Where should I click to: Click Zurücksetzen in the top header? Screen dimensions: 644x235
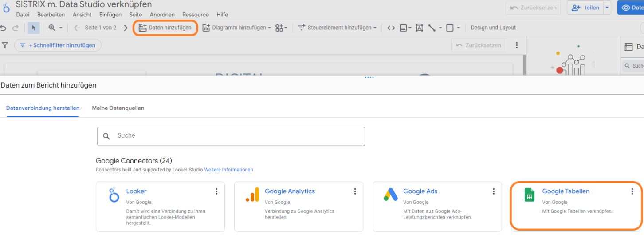tap(533, 8)
